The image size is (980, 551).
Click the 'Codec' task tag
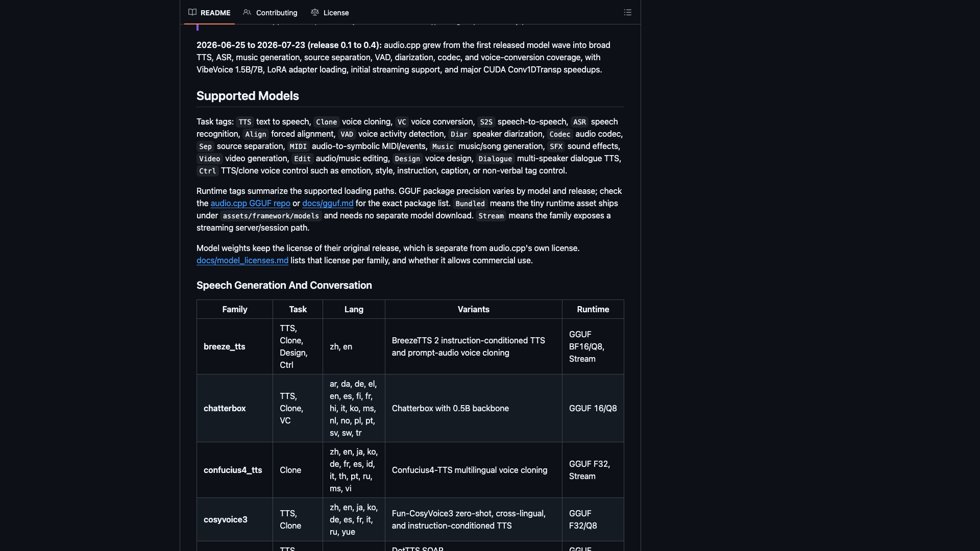(x=560, y=134)
